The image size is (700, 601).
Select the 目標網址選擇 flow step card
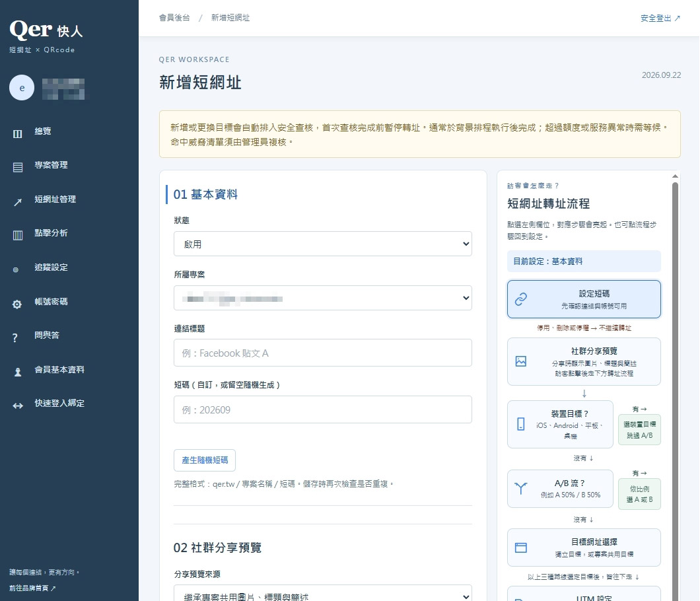[584, 548]
